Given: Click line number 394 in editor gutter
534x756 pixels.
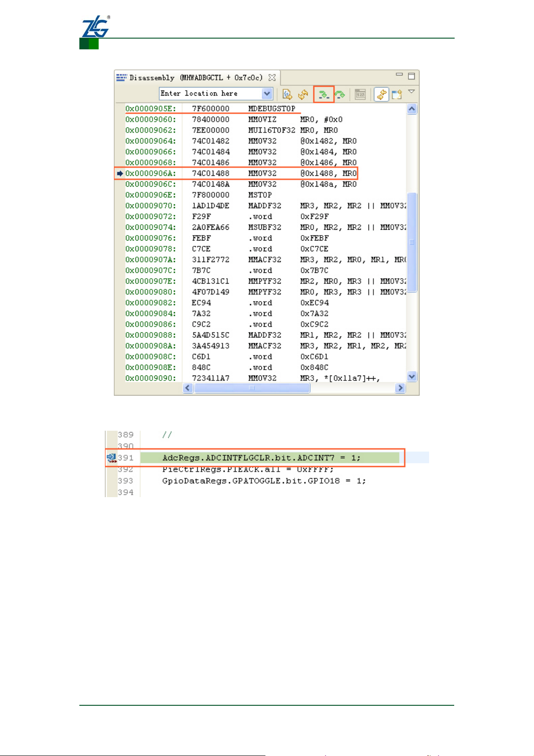Looking at the screenshot, I should tap(126, 492).
